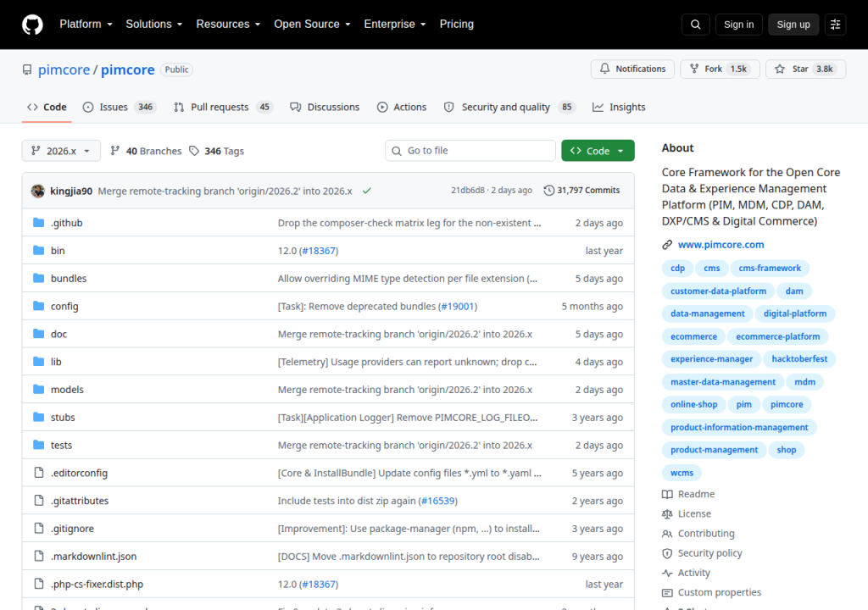The height and width of the screenshot is (610, 868).
Task: Expand the Resources menu
Action: coord(228,25)
